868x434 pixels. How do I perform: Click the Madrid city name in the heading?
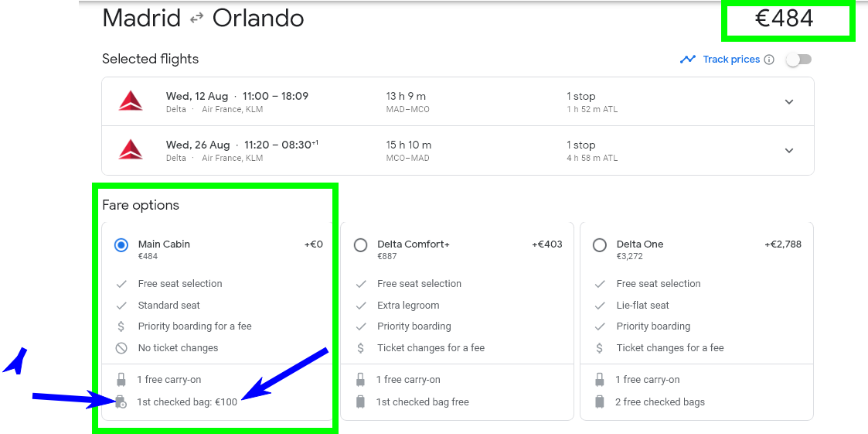[141, 19]
